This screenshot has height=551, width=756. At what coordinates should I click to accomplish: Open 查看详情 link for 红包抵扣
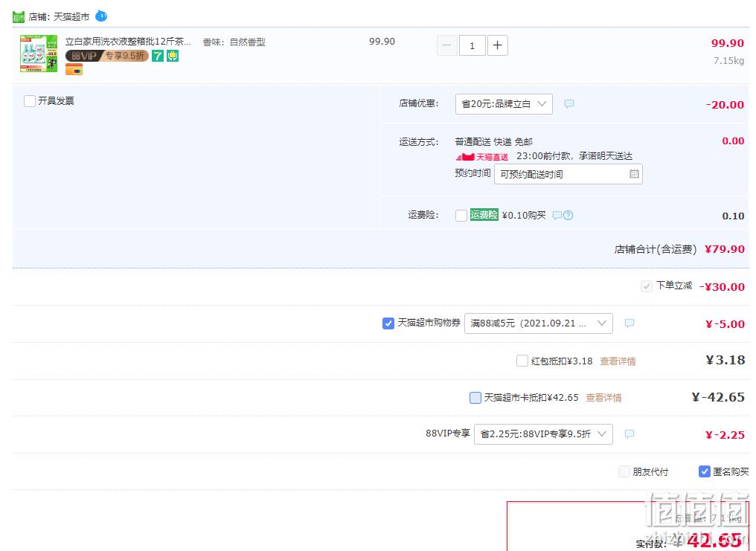[618, 361]
